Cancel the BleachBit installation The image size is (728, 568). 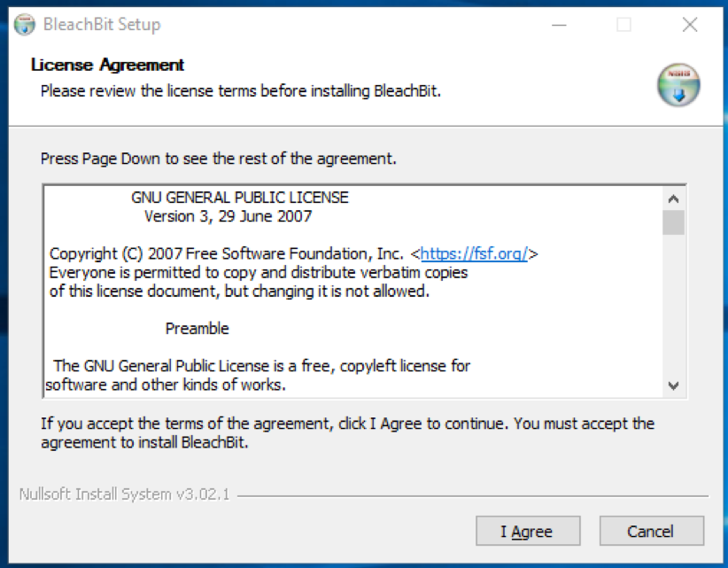click(651, 531)
